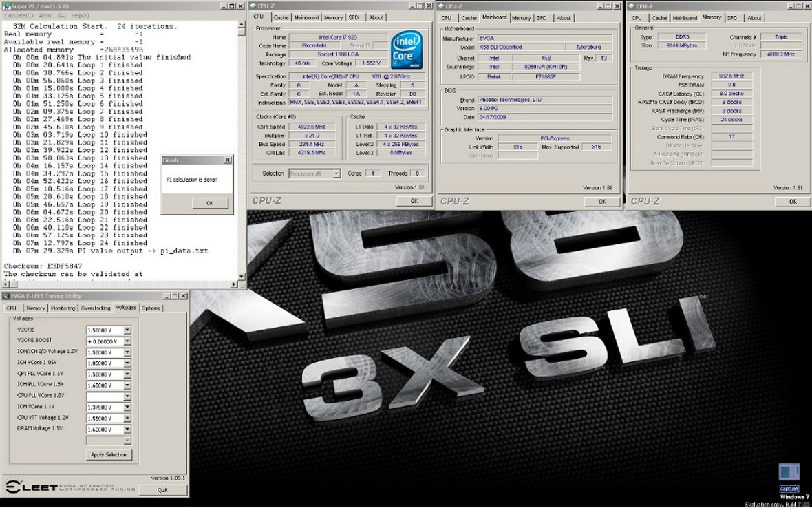Click the Super PI vertical scrollbar up arrow
Viewport: 812px width, 508px height.
tap(242, 24)
